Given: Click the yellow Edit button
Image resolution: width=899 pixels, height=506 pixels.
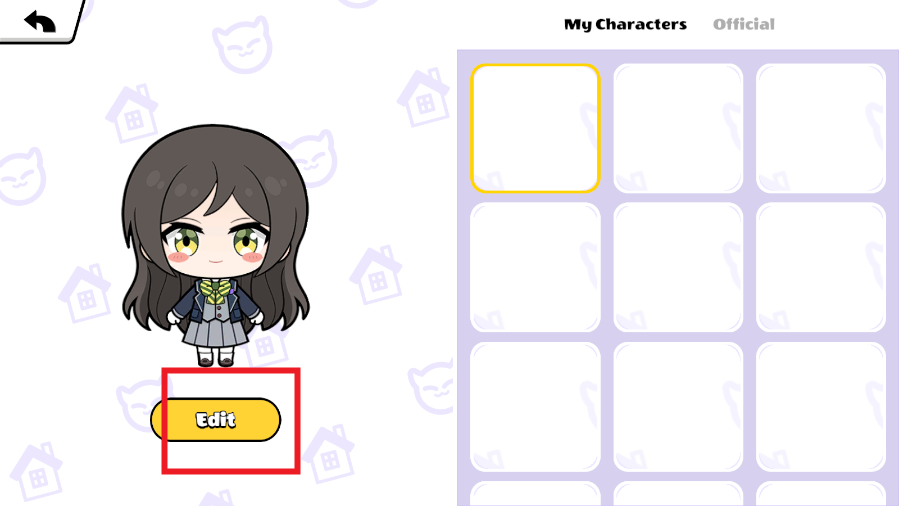Looking at the screenshot, I should coord(216,419).
